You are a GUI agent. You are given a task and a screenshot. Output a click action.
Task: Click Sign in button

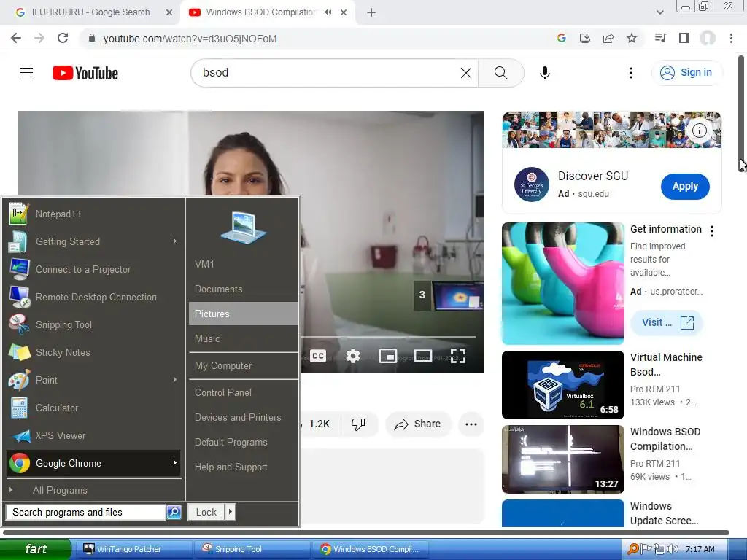click(686, 73)
